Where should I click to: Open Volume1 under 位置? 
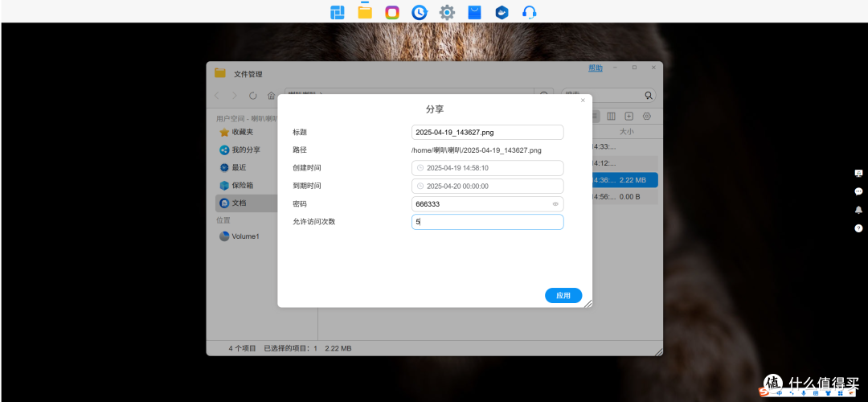click(240, 236)
